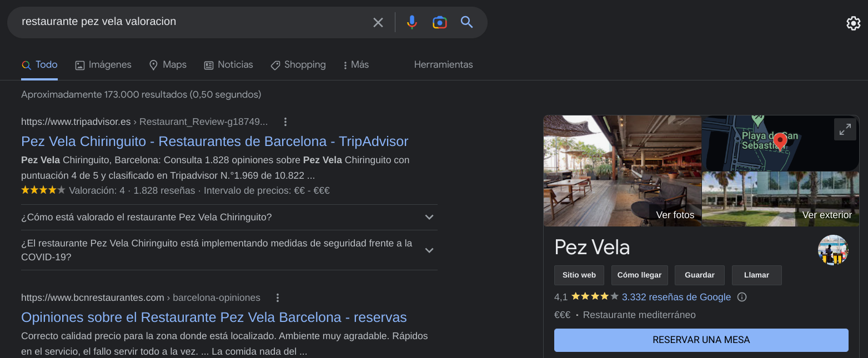The width and height of the screenshot is (868, 358).
Task: Switch to the Shopping tab
Action: 298,65
